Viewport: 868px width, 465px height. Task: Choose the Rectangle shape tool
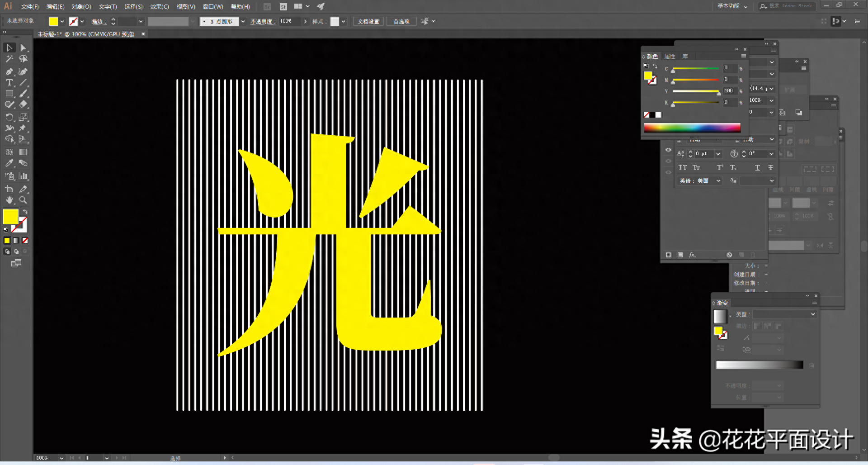tap(9, 94)
